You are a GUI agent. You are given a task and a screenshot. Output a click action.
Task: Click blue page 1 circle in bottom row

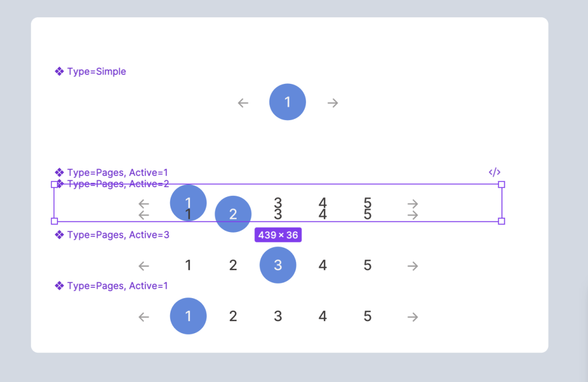click(x=188, y=316)
